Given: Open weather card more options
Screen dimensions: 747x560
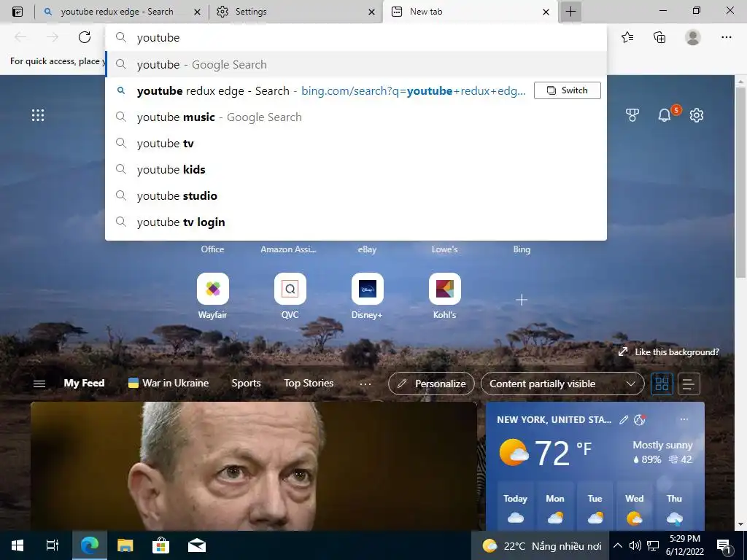Looking at the screenshot, I should click(684, 419).
